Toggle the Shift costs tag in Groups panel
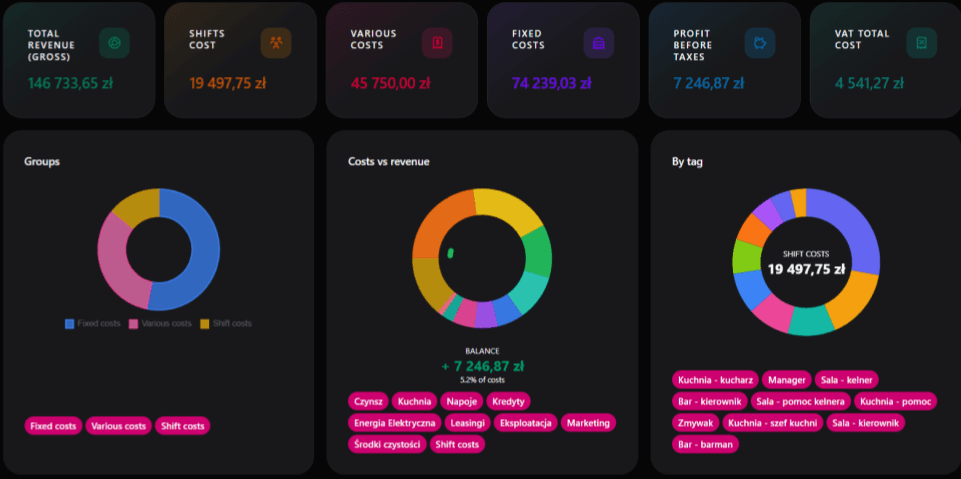Image resolution: width=961 pixels, height=479 pixels. [x=183, y=426]
